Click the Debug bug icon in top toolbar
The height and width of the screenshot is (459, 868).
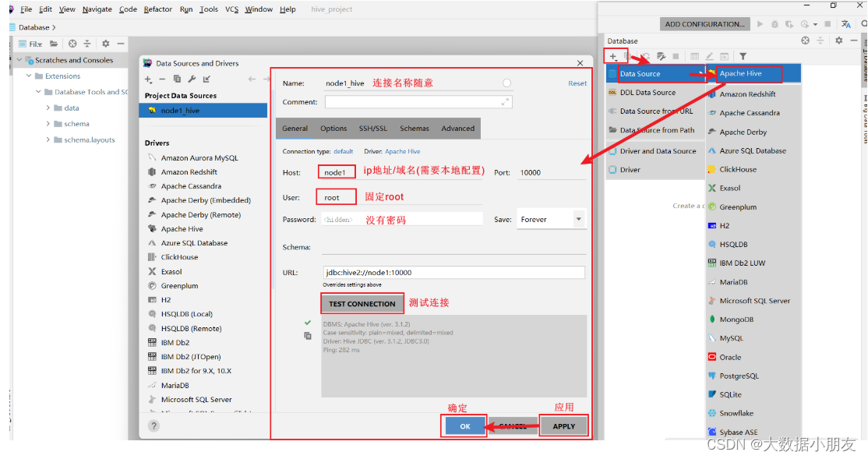pos(774,24)
